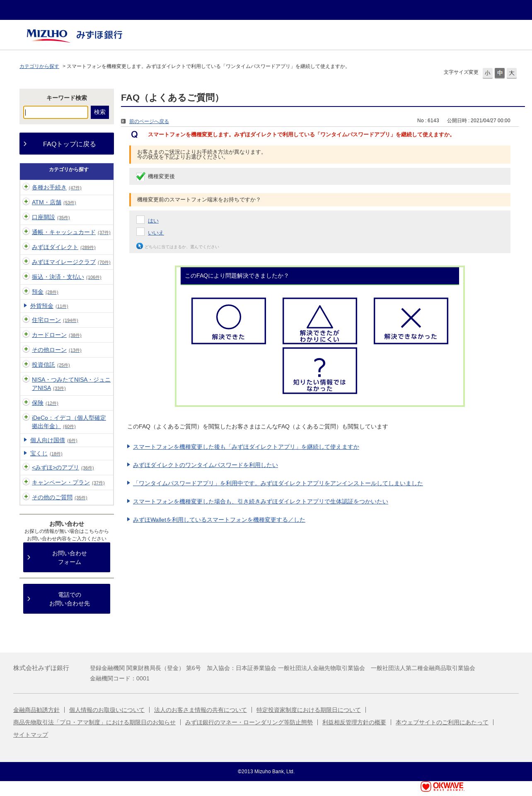
Task: Set font size to 大
Action: click(512, 73)
